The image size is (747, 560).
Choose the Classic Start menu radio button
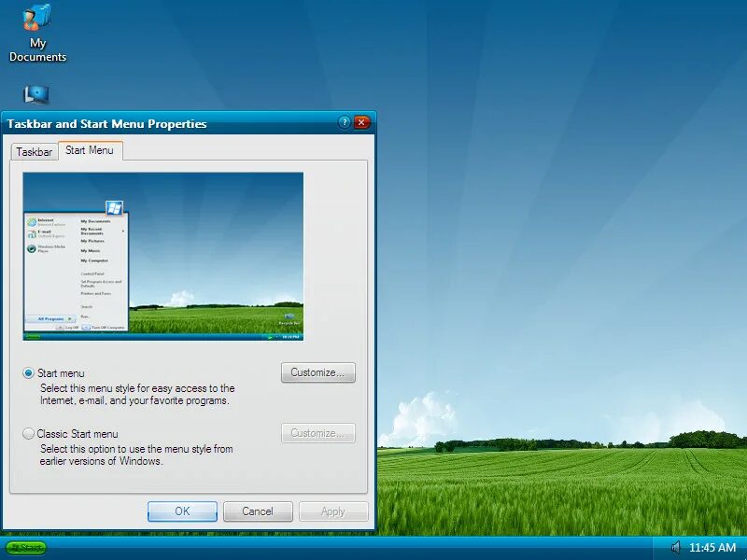pos(29,434)
